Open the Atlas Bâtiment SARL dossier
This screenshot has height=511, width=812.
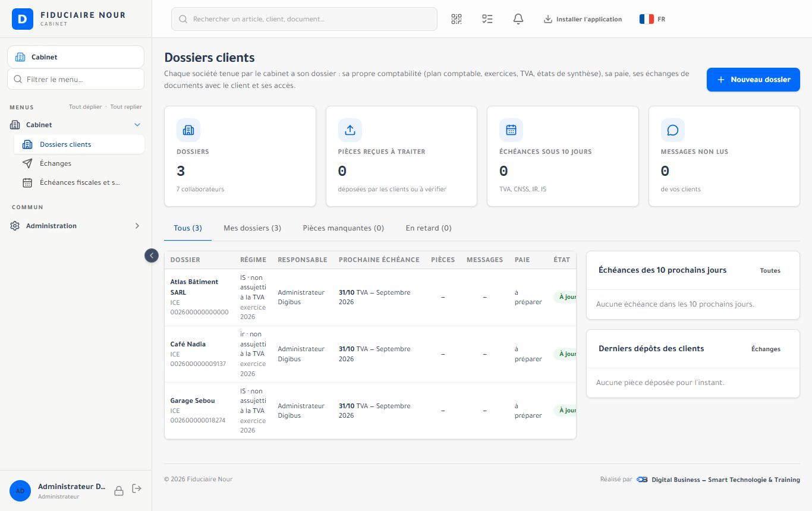(x=194, y=287)
